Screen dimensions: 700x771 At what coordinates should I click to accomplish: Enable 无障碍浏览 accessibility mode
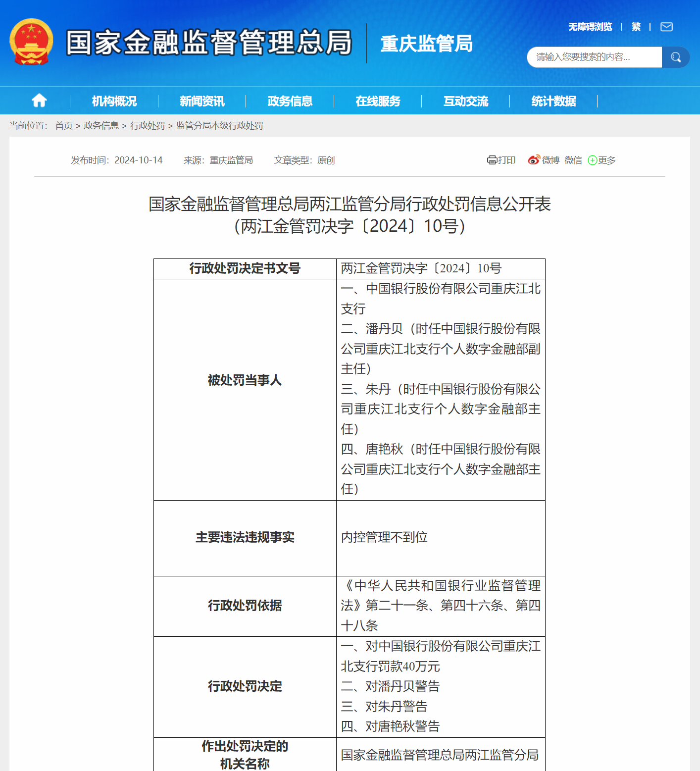pos(590,27)
